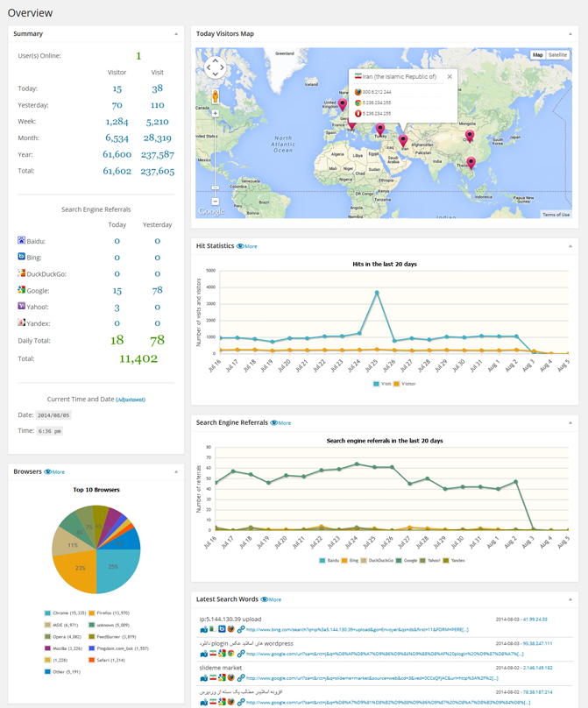Toggle Visit series in Hit Statistics legend
The height and width of the screenshot is (708, 588).
(377, 384)
